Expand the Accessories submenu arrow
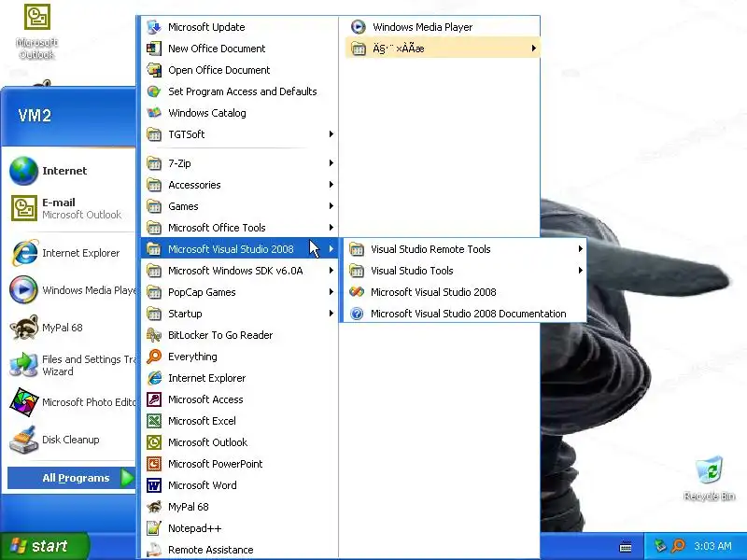Screen dimensions: 747x560 click(331, 185)
